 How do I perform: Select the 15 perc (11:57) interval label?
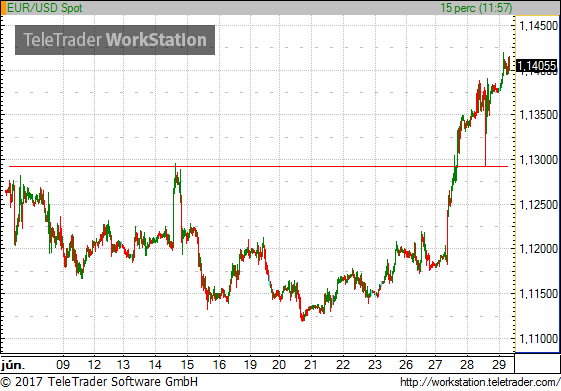[x=476, y=8]
